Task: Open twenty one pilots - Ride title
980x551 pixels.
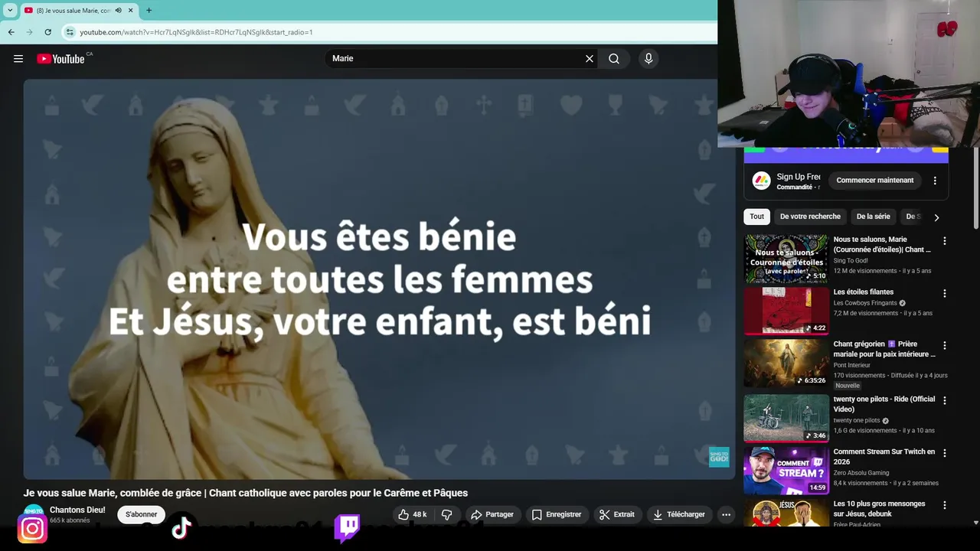Action: click(x=884, y=404)
